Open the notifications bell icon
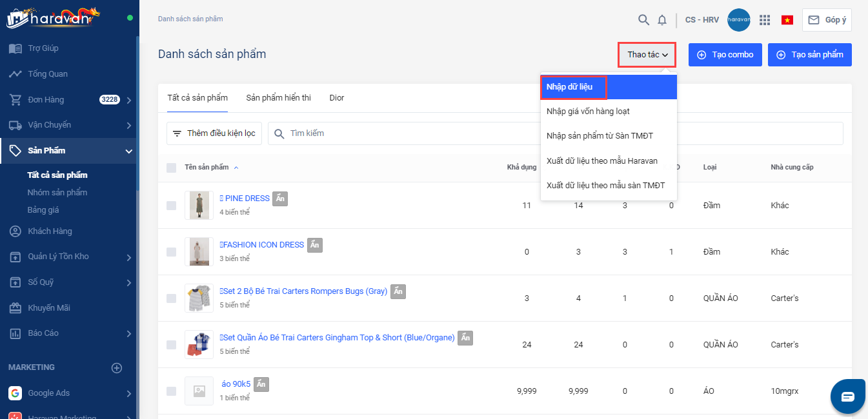This screenshot has width=868, height=419. point(662,20)
